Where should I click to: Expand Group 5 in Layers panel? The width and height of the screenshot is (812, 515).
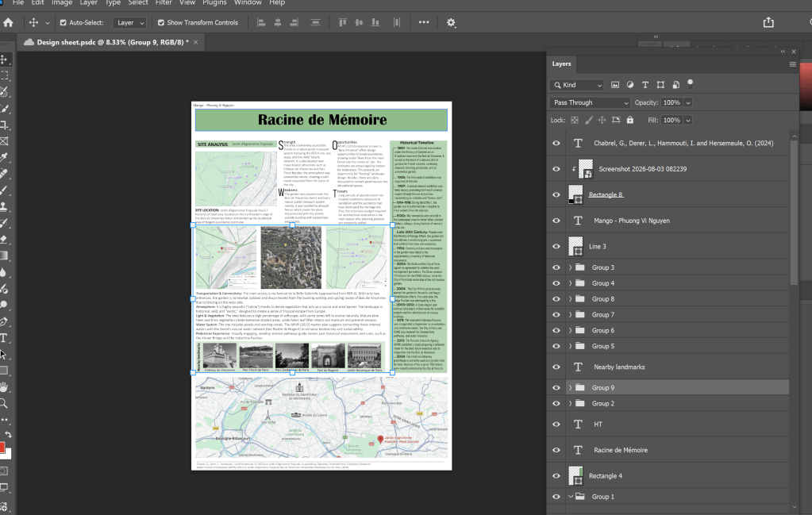click(x=570, y=346)
